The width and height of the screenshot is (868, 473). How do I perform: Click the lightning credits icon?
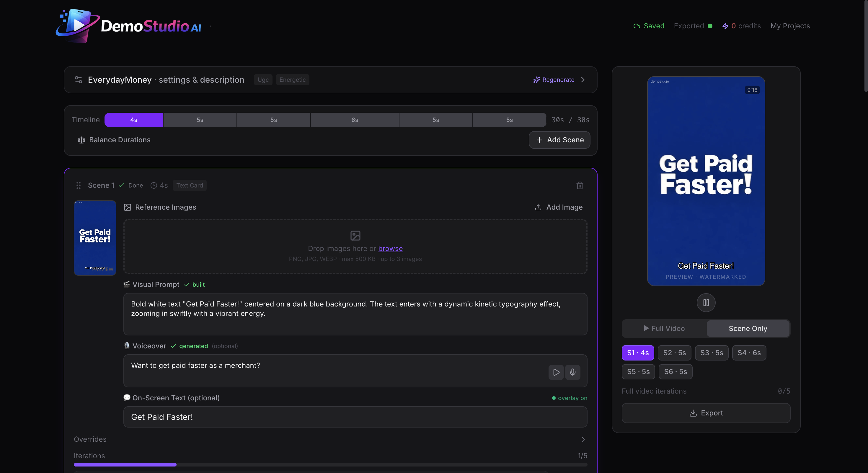coord(725,26)
